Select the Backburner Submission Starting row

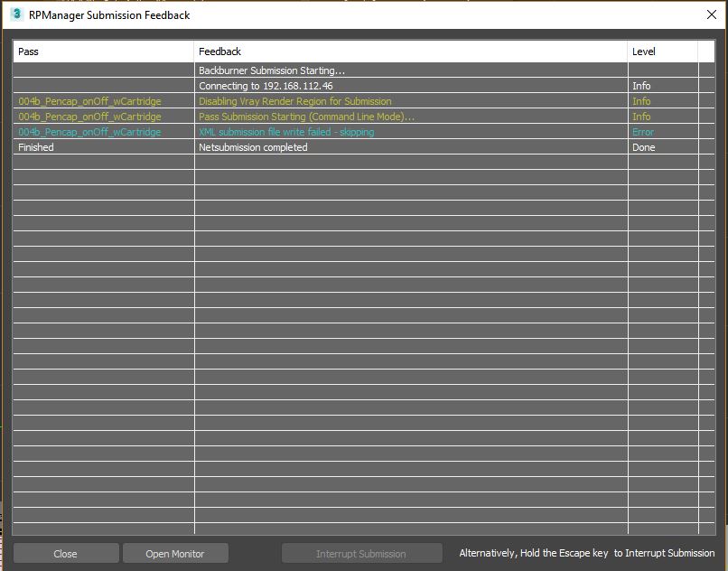click(x=272, y=70)
